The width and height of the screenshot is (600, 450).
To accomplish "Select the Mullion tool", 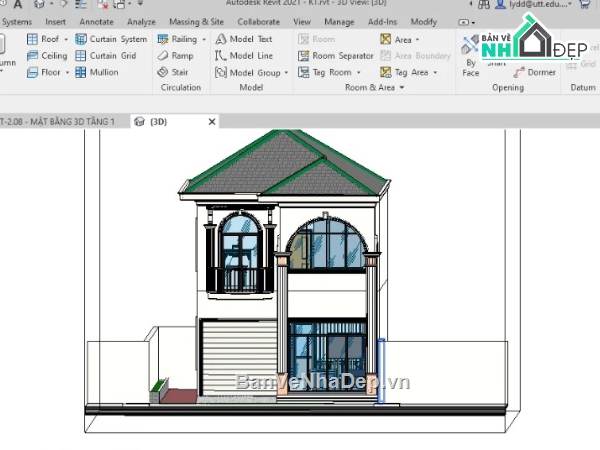I will [x=97, y=72].
